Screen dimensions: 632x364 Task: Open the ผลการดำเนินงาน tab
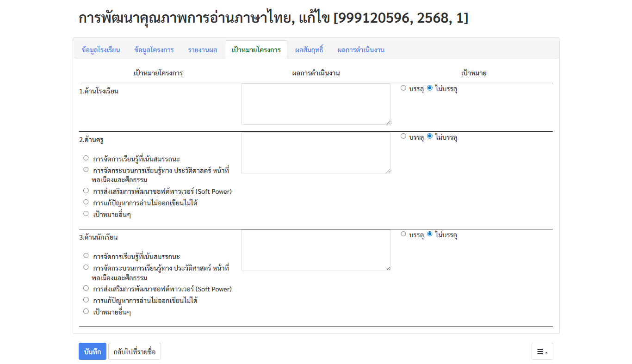coord(361,50)
